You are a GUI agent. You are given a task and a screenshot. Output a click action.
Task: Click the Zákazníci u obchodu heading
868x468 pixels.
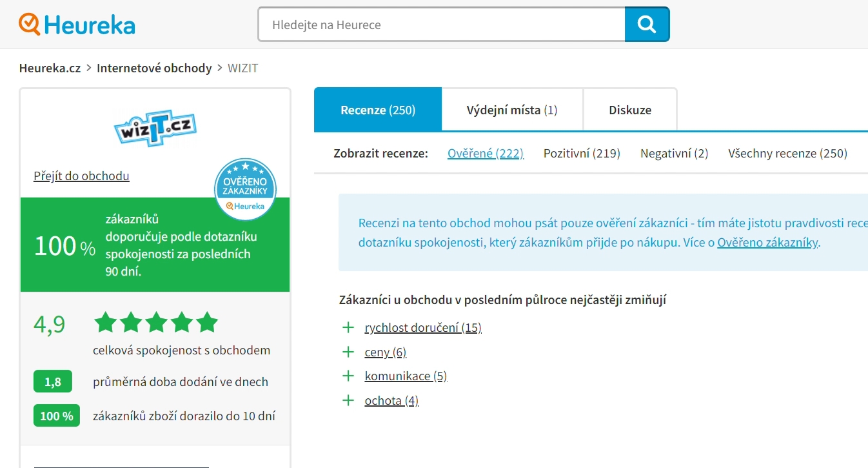pyautogui.click(x=502, y=300)
